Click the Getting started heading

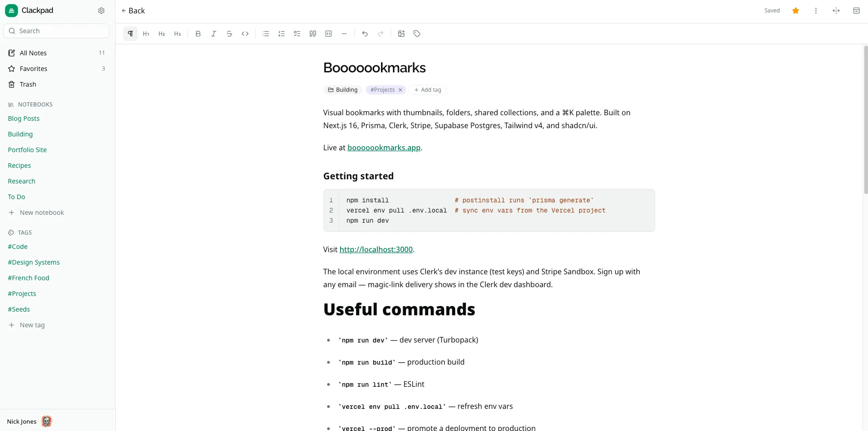pos(358,176)
